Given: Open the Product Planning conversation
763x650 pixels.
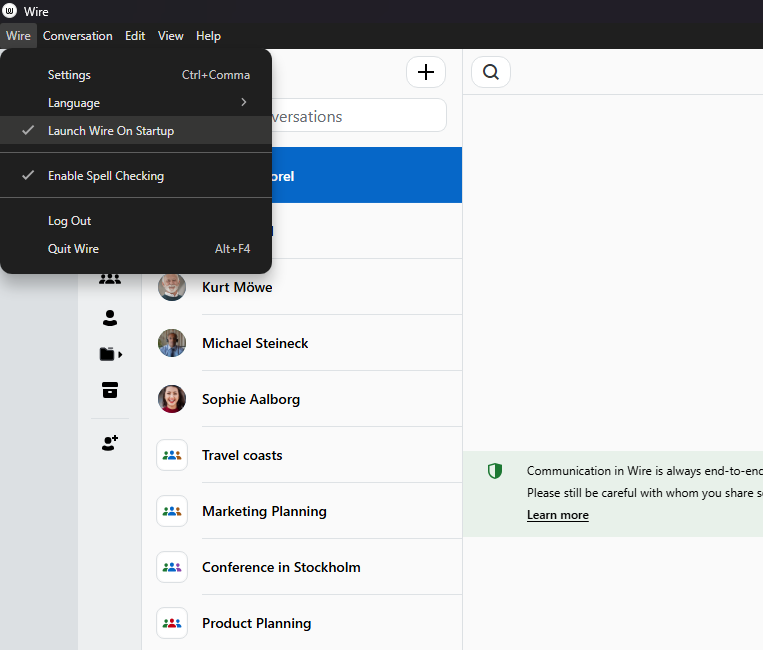Looking at the screenshot, I should tap(302, 623).
